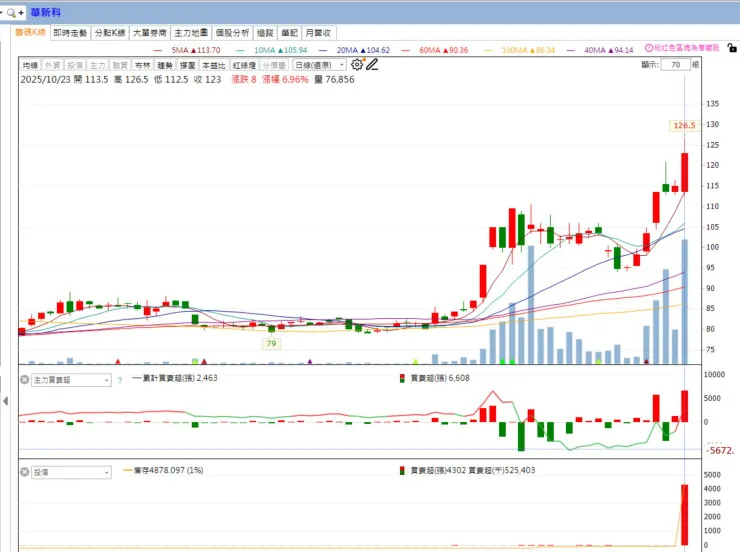
Task: Toggle the 紅綠燈 overlay
Action: click(244, 65)
